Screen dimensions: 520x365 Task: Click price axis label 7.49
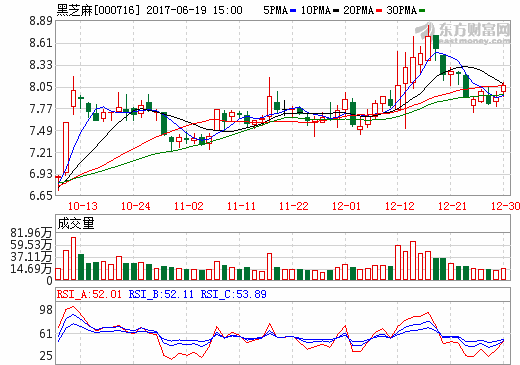[x=41, y=131]
